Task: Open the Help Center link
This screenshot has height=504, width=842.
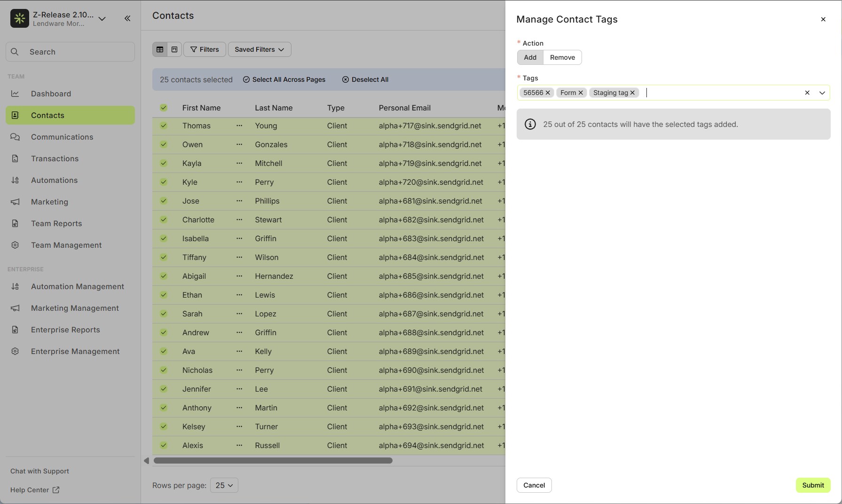Action: coord(35,490)
